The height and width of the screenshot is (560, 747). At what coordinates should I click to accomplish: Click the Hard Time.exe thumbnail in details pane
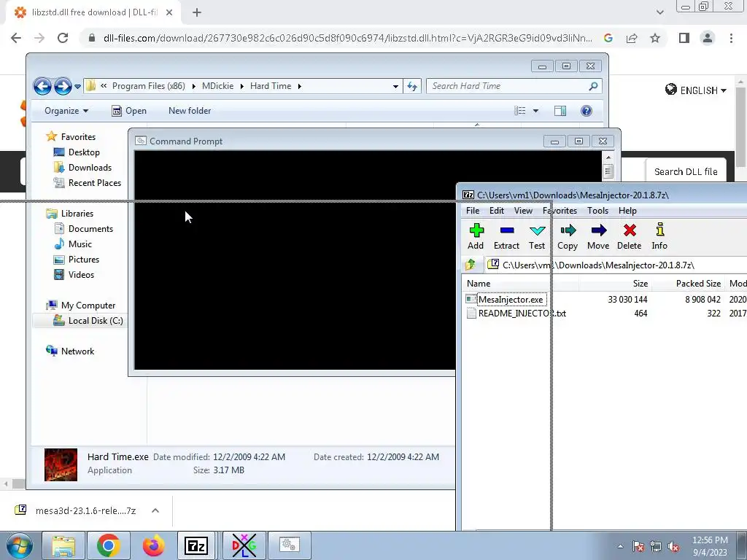point(61,464)
